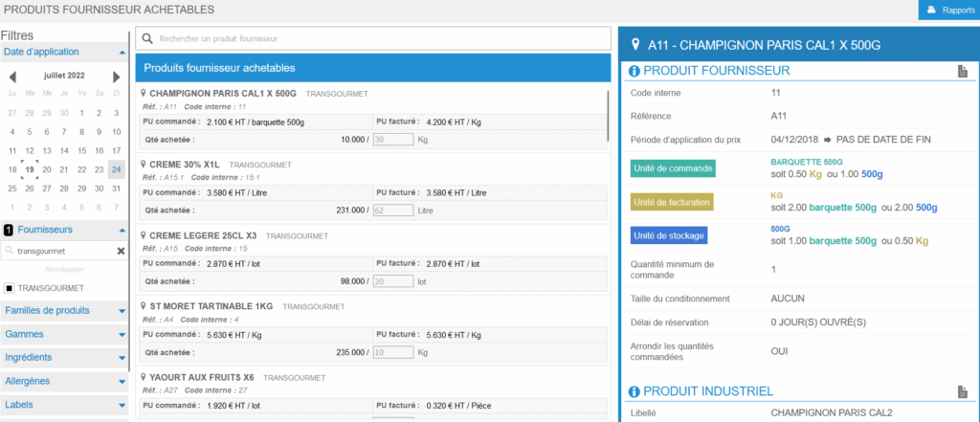Viewport: 980px width, 422px height.
Task: Click the Produit Fournisseur document icon
Action: point(963,71)
